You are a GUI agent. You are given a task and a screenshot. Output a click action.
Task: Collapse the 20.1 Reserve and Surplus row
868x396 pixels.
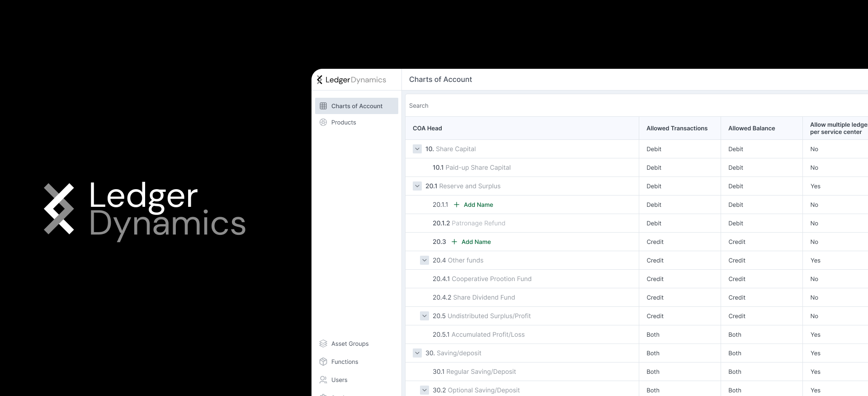coord(417,186)
